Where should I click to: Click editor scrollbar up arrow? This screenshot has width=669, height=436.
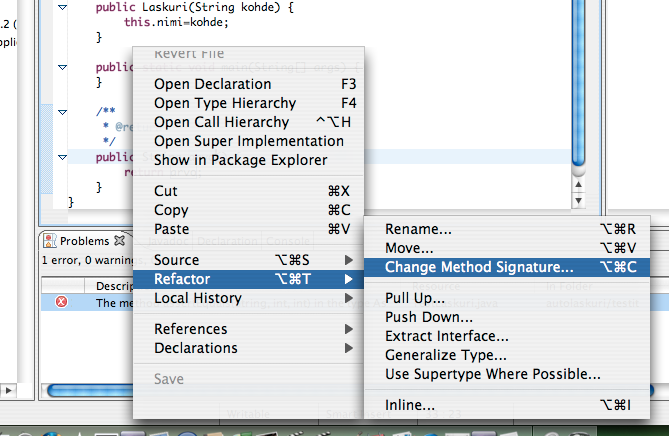click(578, 184)
